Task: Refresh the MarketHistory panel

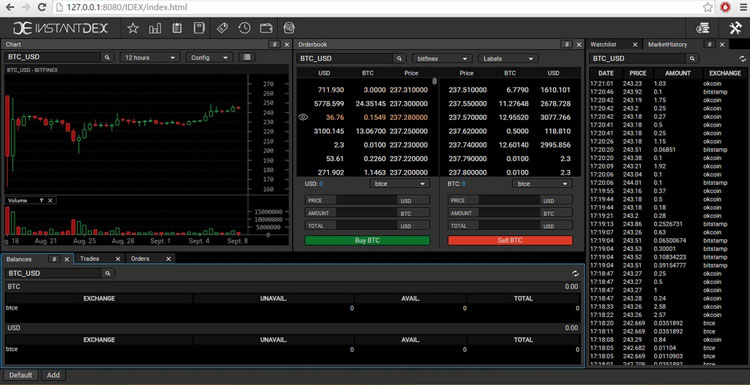Action: (742, 58)
